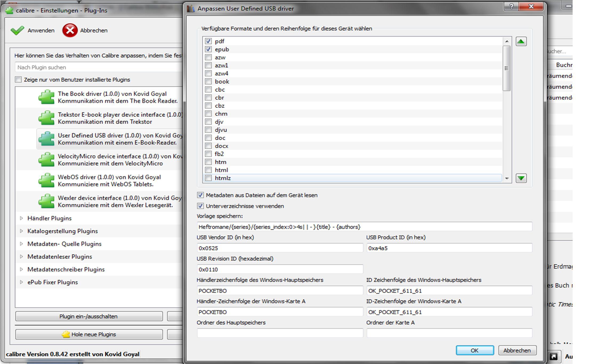The width and height of the screenshot is (603, 364).
Task: Click green Anwenden checkmark icon
Action: [x=17, y=30]
